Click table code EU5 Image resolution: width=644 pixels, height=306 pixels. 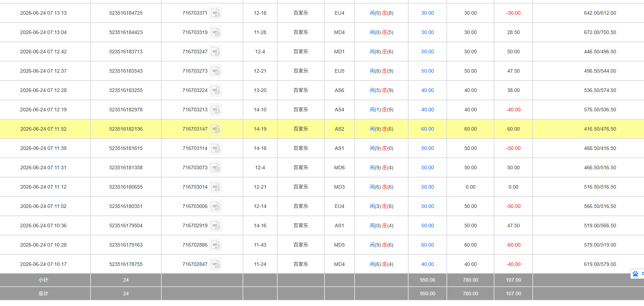click(x=339, y=71)
